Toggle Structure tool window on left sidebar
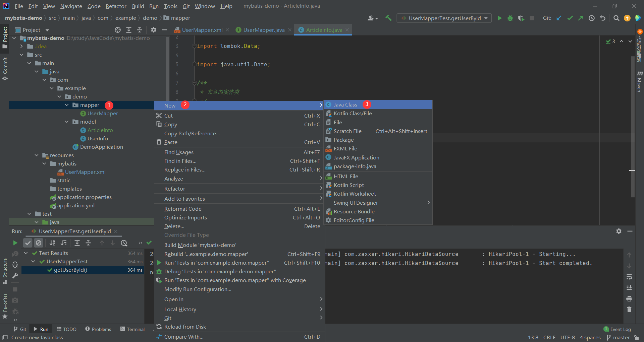Screen dimensions: 644x342 coord(5,271)
